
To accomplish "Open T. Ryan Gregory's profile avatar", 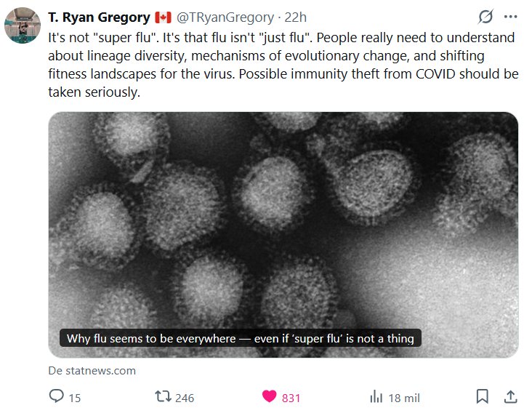I will pyautogui.click(x=22, y=27).
